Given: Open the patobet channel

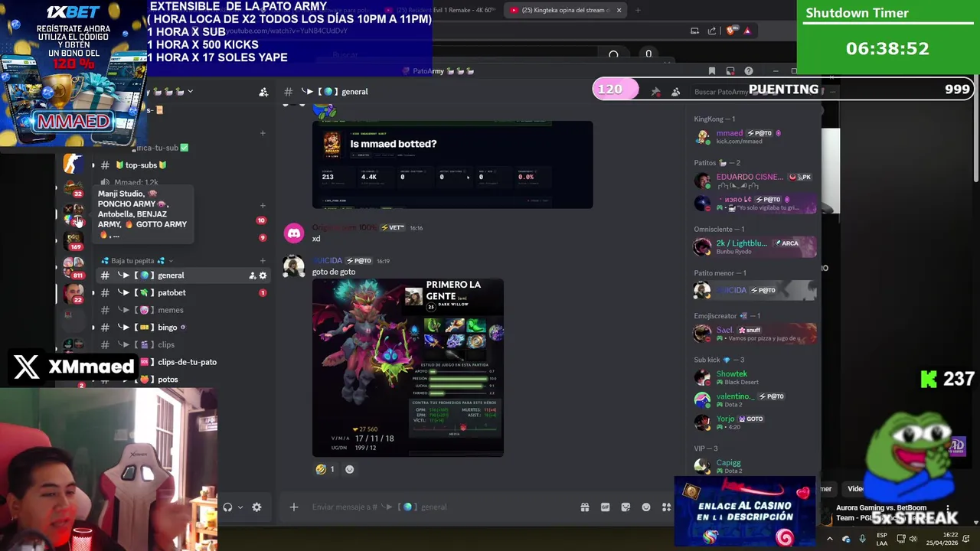Looking at the screenshot, I should point(182,292).
